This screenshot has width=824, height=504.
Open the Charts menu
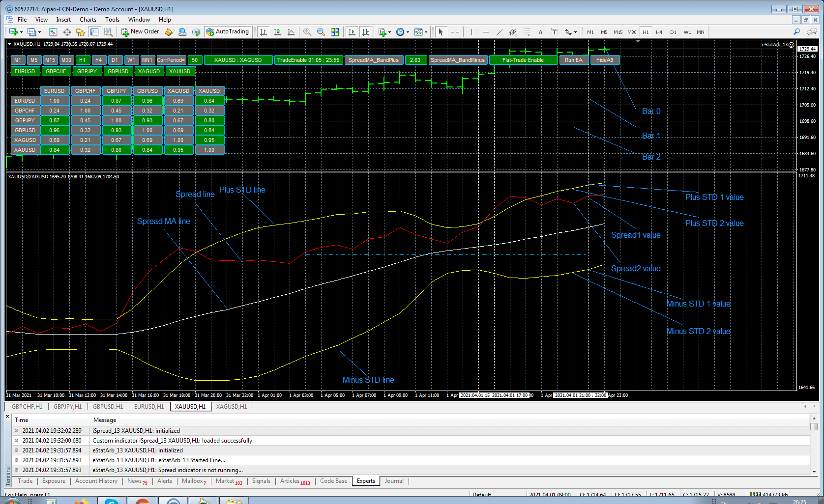pos(88,20)
